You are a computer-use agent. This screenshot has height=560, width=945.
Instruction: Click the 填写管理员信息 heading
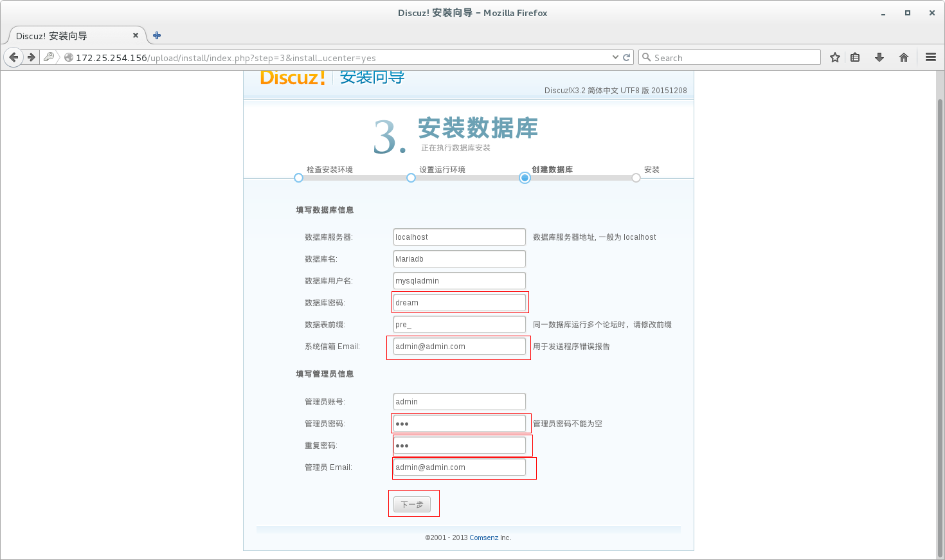(325, 374)
